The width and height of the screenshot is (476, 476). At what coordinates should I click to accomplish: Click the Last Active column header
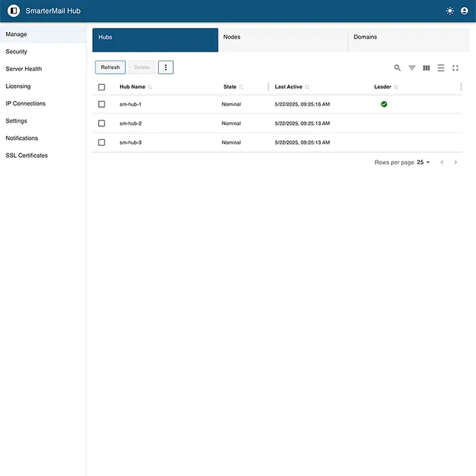288,87
